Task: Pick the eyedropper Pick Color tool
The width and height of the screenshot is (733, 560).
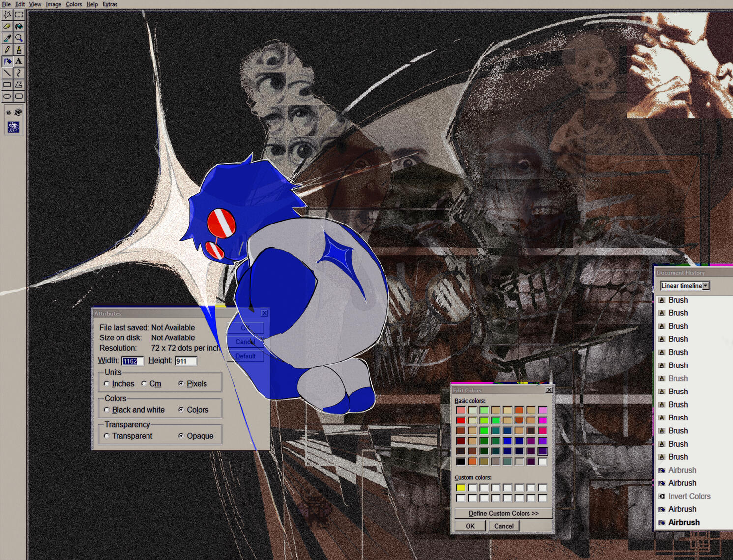Action: coord(7,38)
